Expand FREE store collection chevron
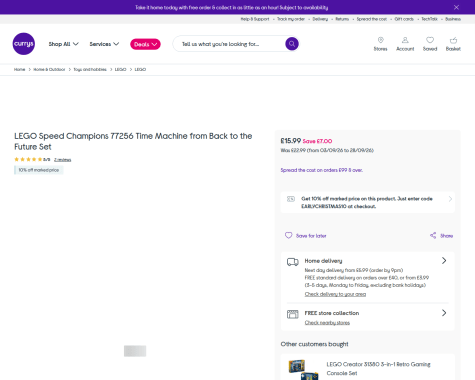475x380 pixels. pyautogui.click(x=444, y=313)
